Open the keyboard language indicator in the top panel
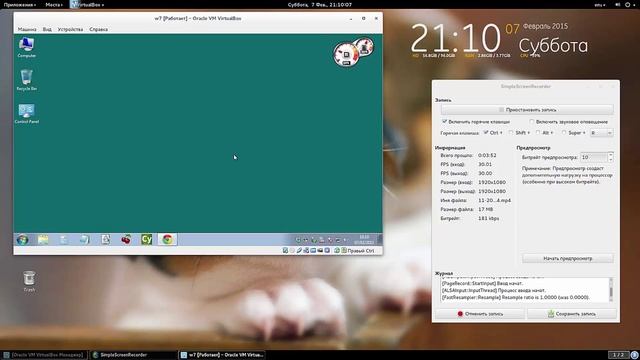 tap(600, 4)
